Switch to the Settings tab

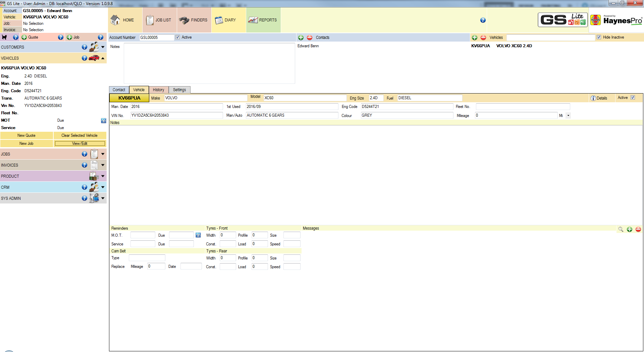(179, 90)
